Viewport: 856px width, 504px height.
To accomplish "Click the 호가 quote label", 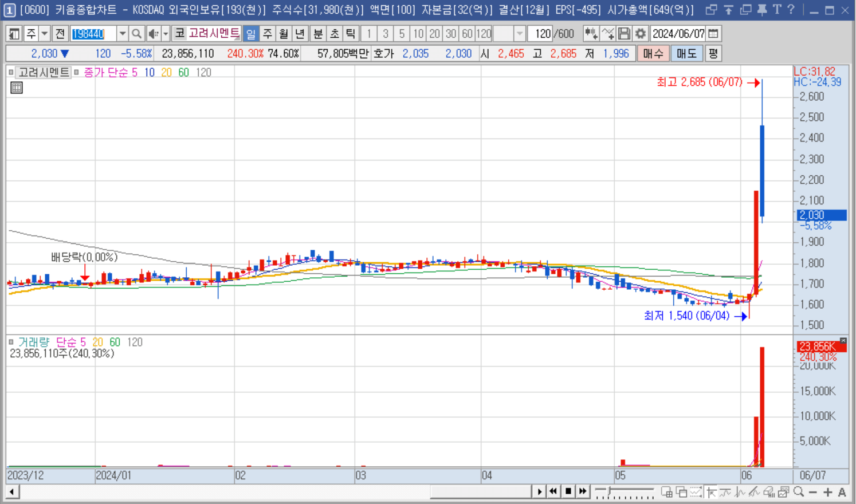I will [383, 53].
